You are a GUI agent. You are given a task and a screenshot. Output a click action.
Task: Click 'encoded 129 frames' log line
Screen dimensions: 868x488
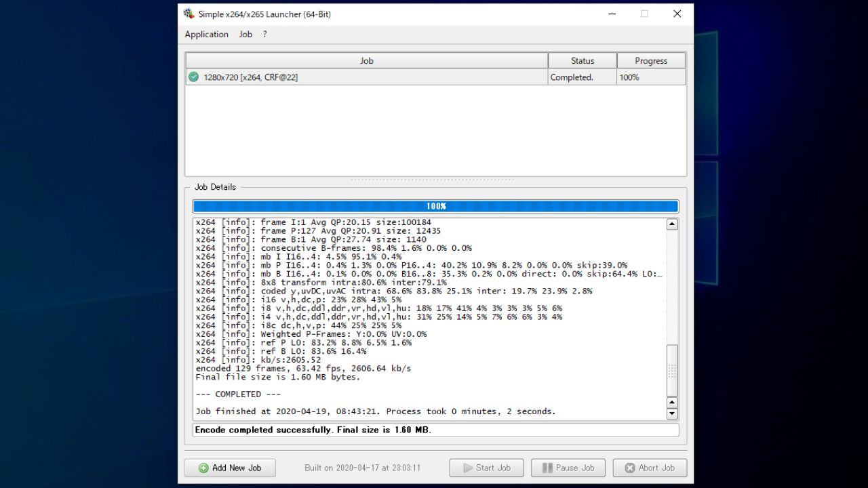(x=303, y=369)
